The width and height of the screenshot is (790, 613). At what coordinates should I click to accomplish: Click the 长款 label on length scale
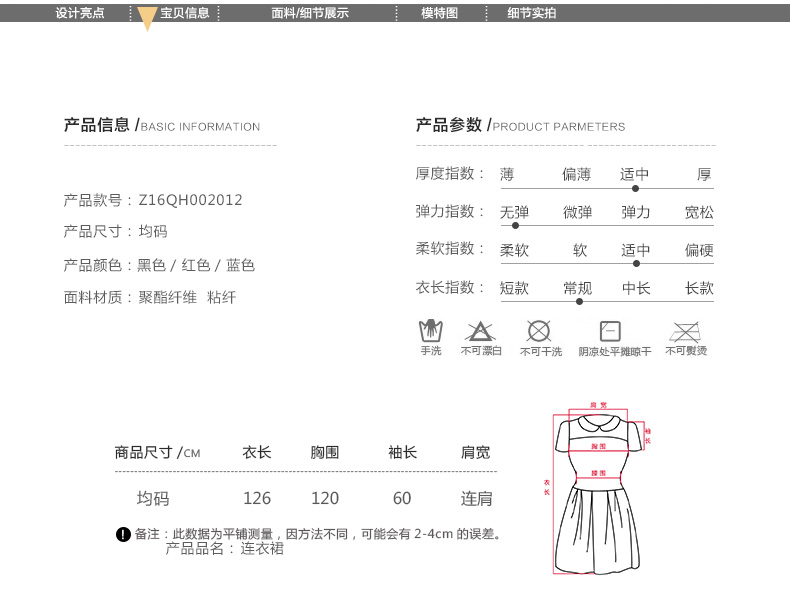pos(699,288)
